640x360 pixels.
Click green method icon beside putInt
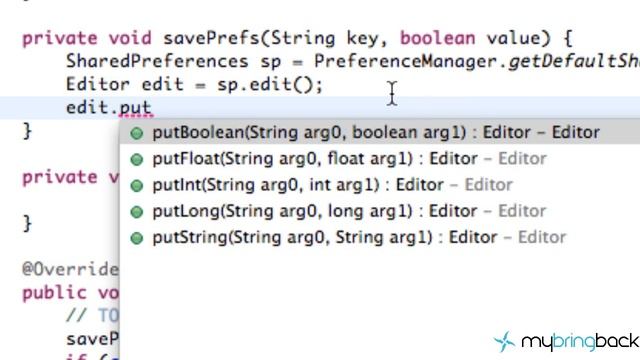137,186
